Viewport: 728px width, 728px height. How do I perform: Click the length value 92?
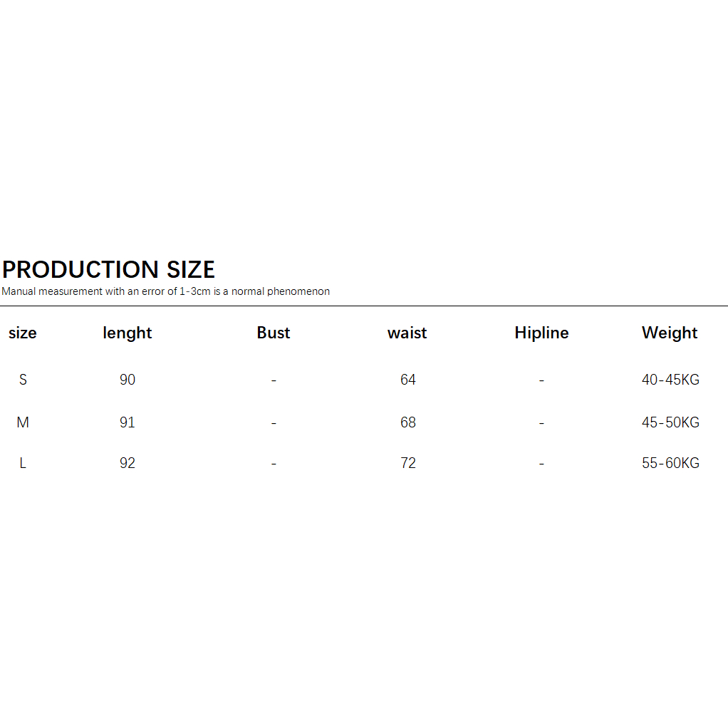coord(128,463)
